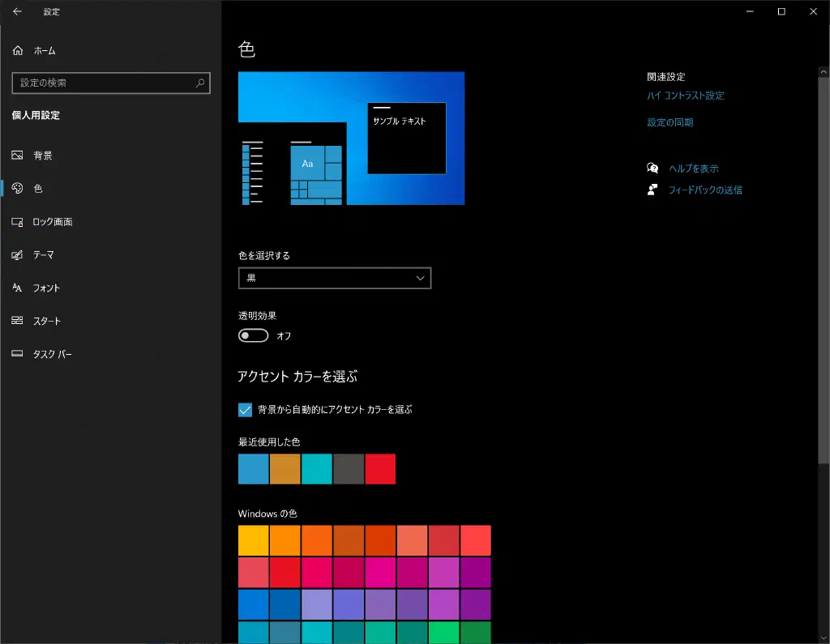Click the 設定の同期 link
The width and height of the screenshot is (830, 644).
[670, 123]
